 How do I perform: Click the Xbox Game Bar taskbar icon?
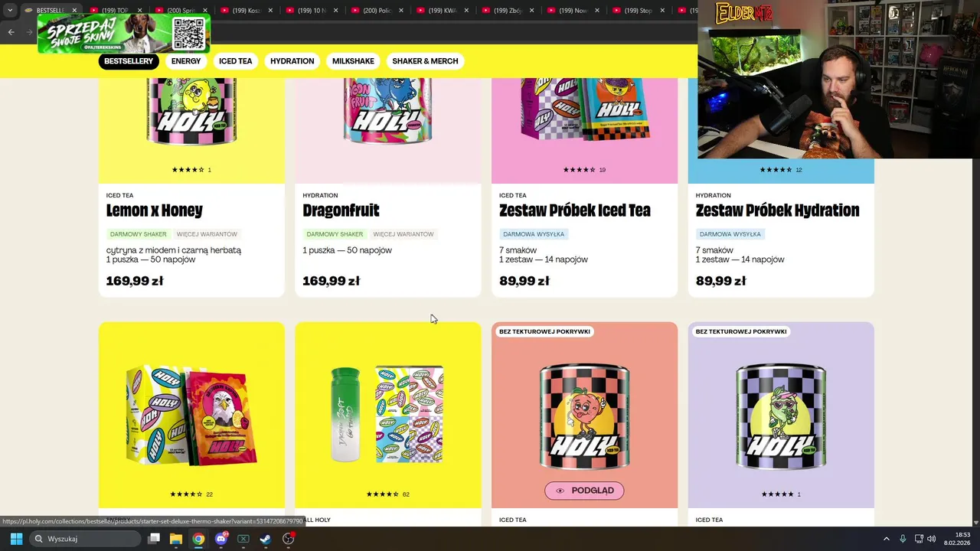243,539
